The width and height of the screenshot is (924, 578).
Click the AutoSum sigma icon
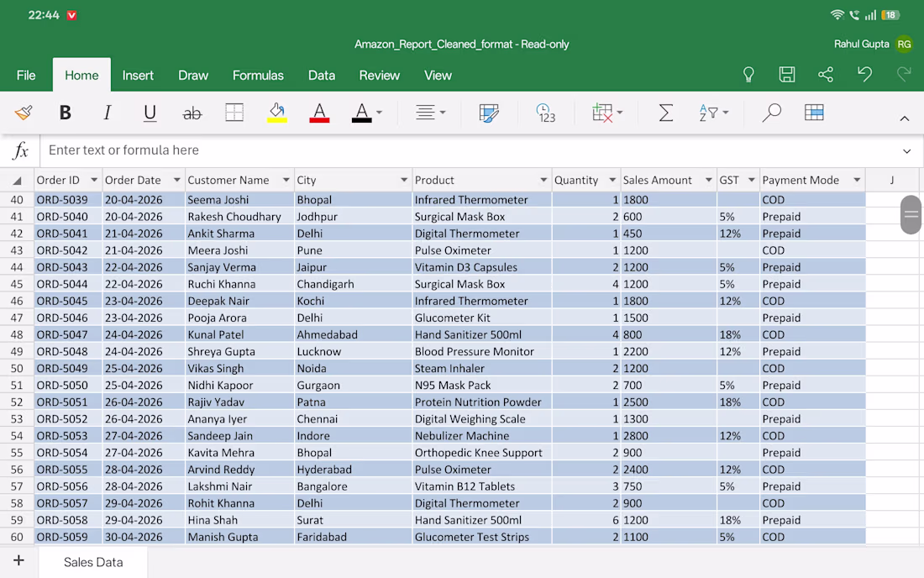[666, 113]
